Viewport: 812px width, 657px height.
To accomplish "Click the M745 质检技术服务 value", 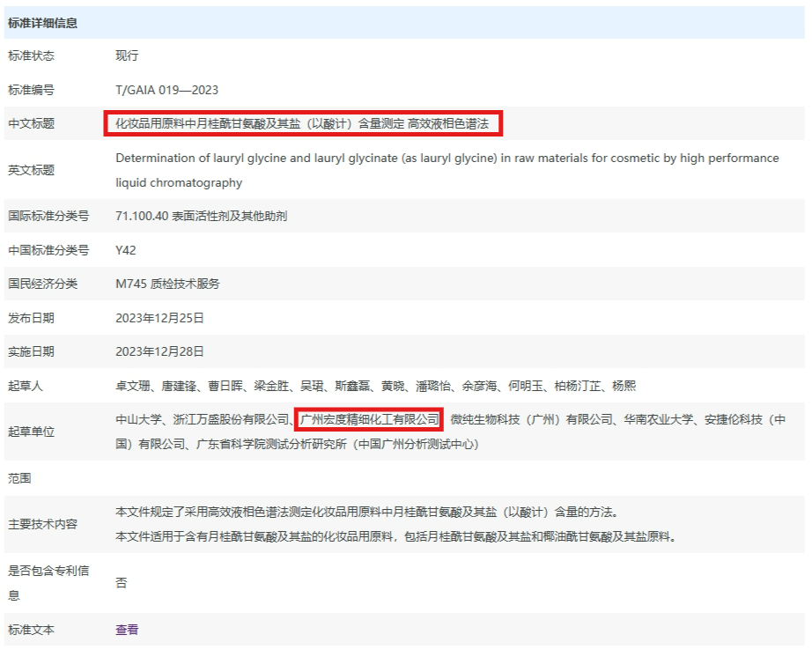I will coord(167,284).
